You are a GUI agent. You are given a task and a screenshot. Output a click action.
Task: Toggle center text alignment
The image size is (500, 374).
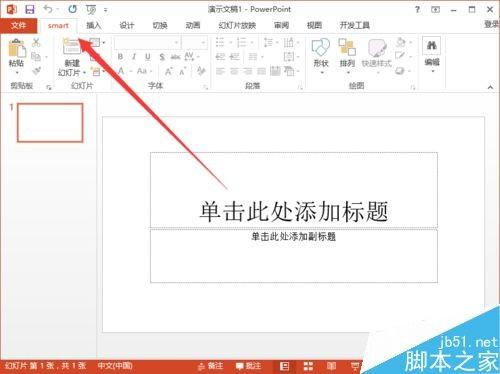coord(234,71)
